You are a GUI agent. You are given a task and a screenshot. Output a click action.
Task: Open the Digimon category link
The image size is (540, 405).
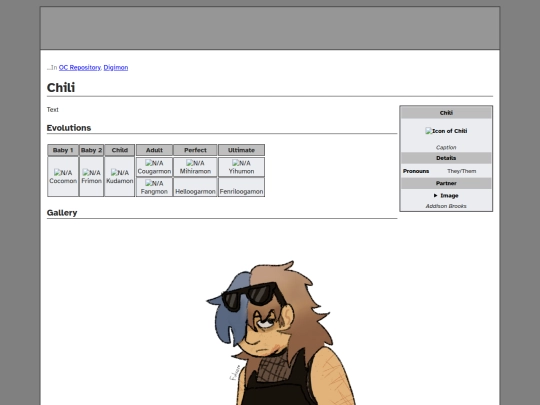pos(116,68)
